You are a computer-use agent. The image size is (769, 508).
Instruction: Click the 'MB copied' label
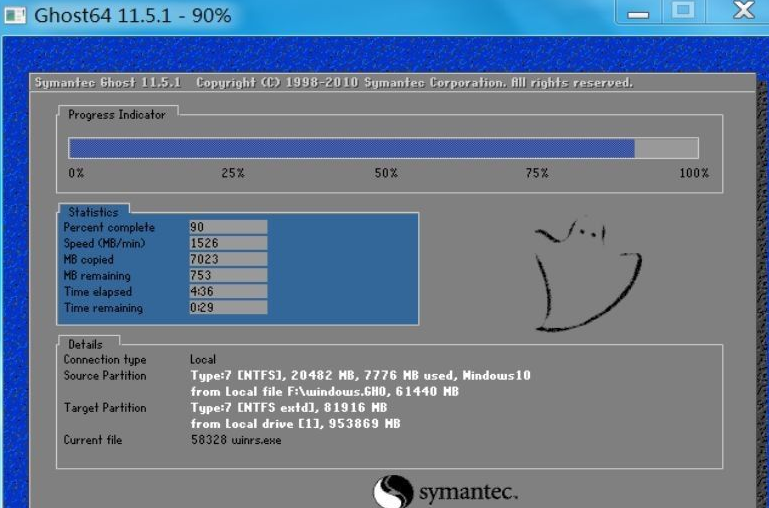tap(88, 259)
